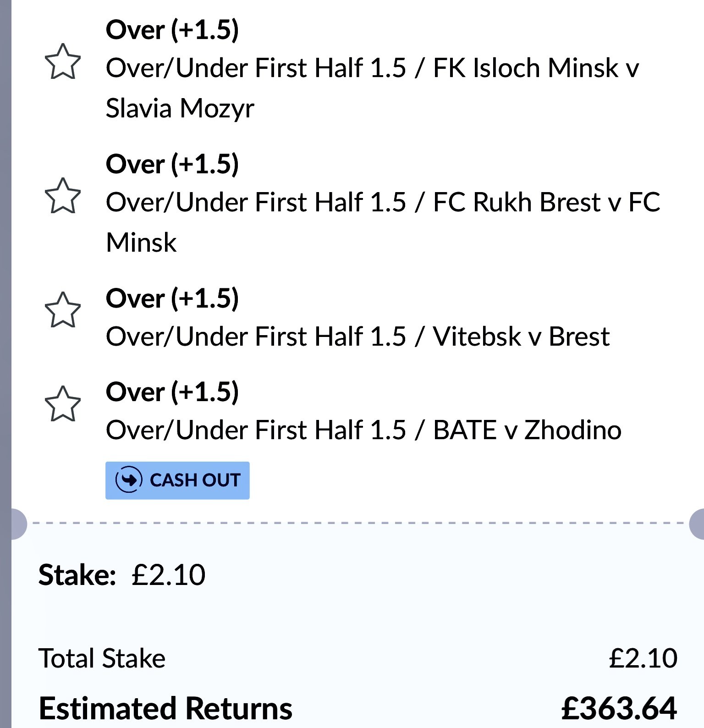
Task: Click the £363.64 estimated returns amount
Action: pos(619,708)
